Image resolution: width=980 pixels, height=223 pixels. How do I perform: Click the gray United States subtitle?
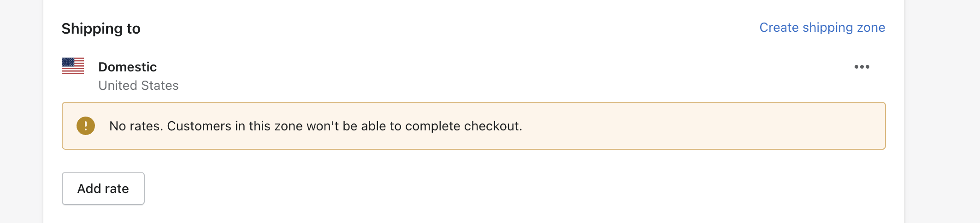click(x=138, y=86)
